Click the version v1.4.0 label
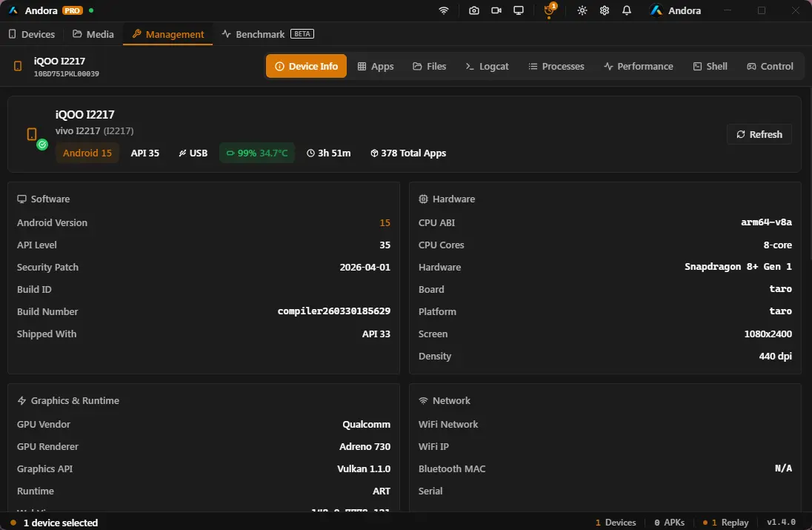 click(x=782, y=523)
